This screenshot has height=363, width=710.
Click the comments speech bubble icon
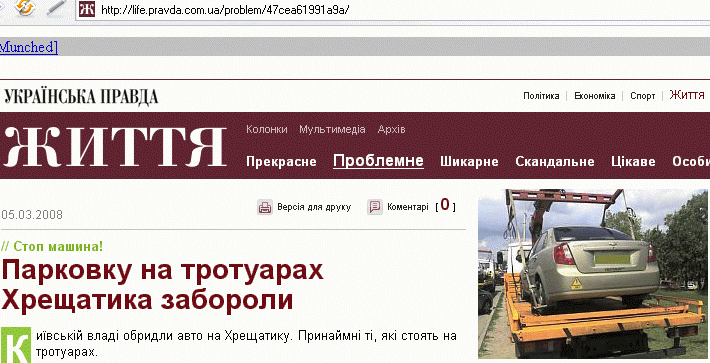pyautogui.click(x=375, y=207)
